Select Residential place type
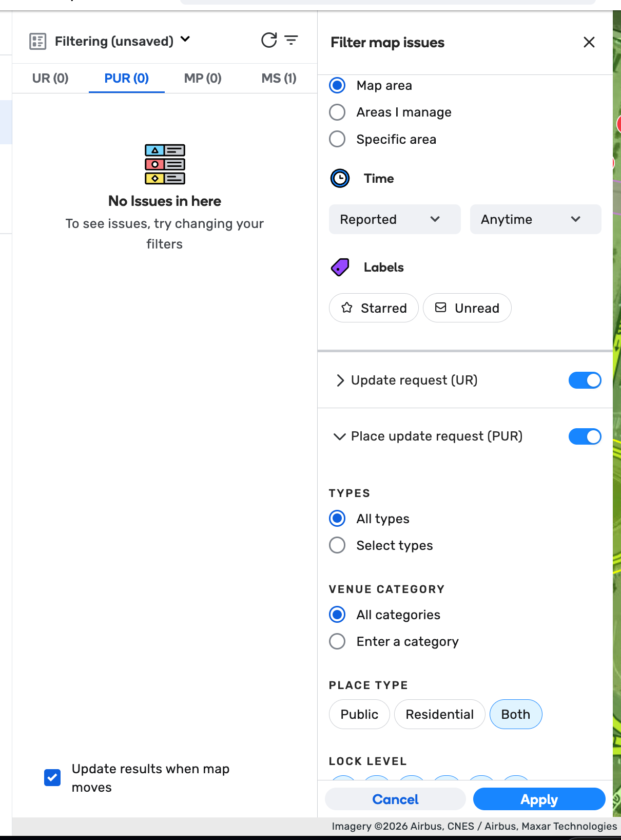Image resolution: width=621 pixels, height=840 pixels. coord(439,714)
